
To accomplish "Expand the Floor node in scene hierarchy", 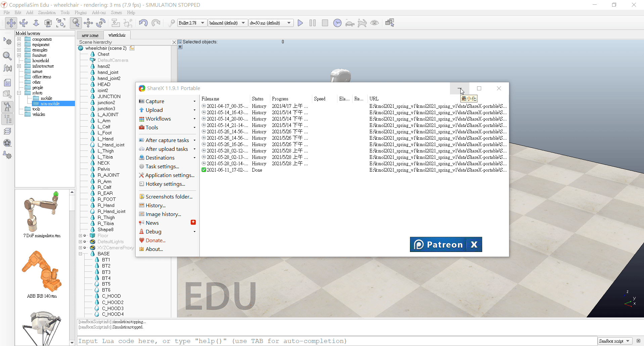I will [x=81, y=236].
